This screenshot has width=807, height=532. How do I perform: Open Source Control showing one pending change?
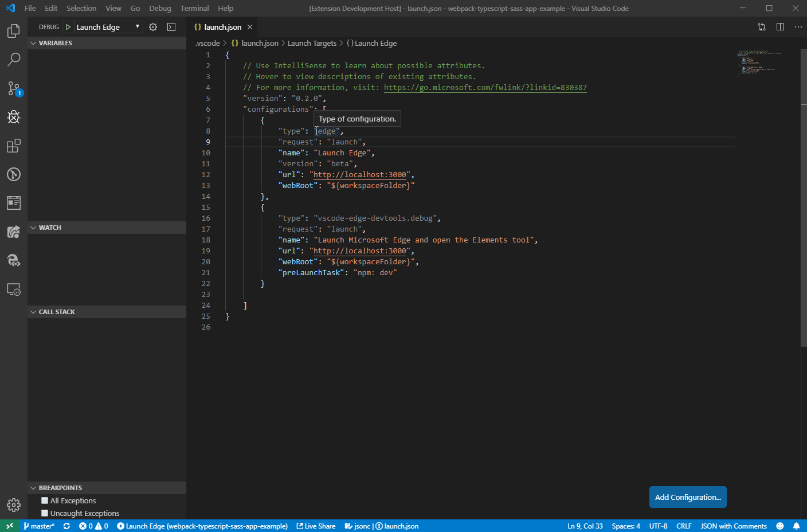pos(13,88)
